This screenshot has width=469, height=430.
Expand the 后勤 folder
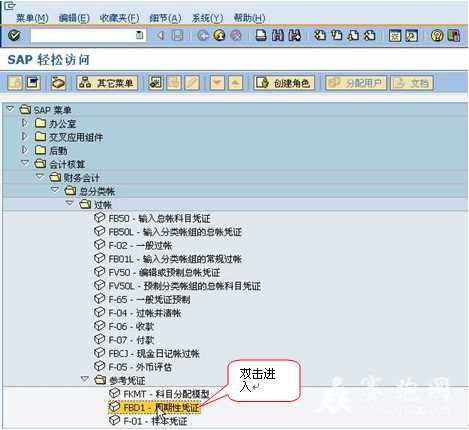[x=24, y=150]
